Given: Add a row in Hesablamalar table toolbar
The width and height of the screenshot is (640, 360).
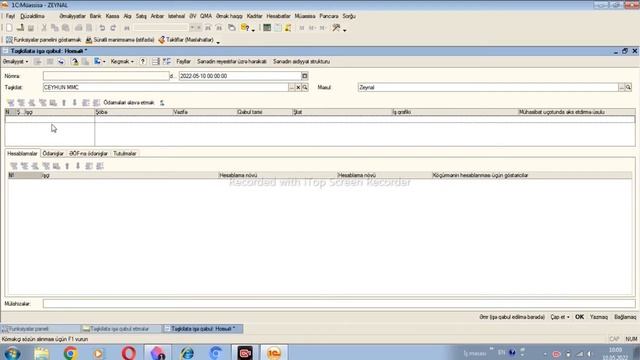Looking at the screenshot, I should 14,166.
